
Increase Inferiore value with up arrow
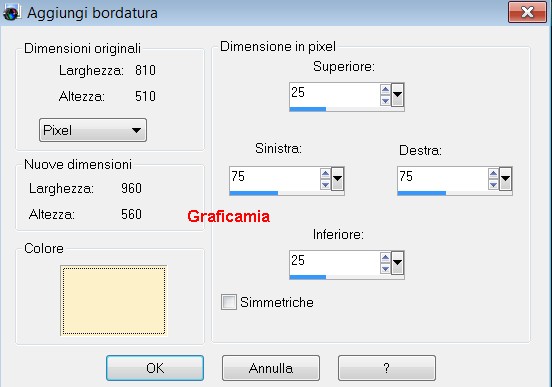(x=385, y=257)
